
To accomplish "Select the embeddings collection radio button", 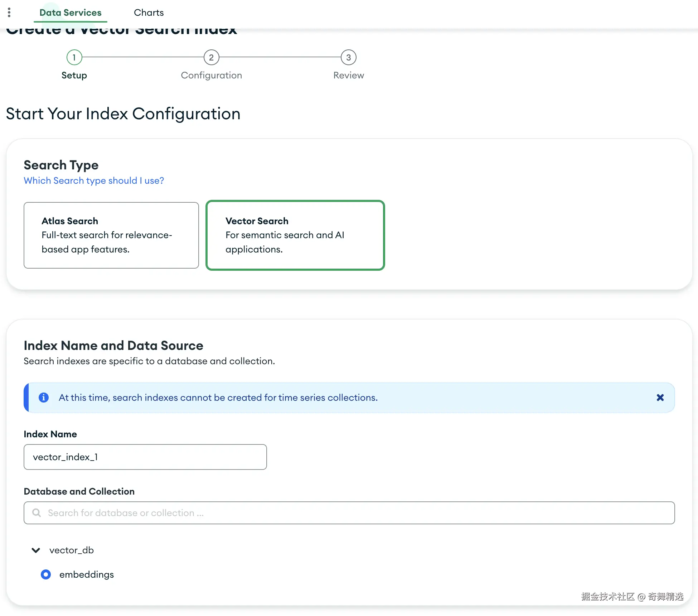I will (46, 574).
